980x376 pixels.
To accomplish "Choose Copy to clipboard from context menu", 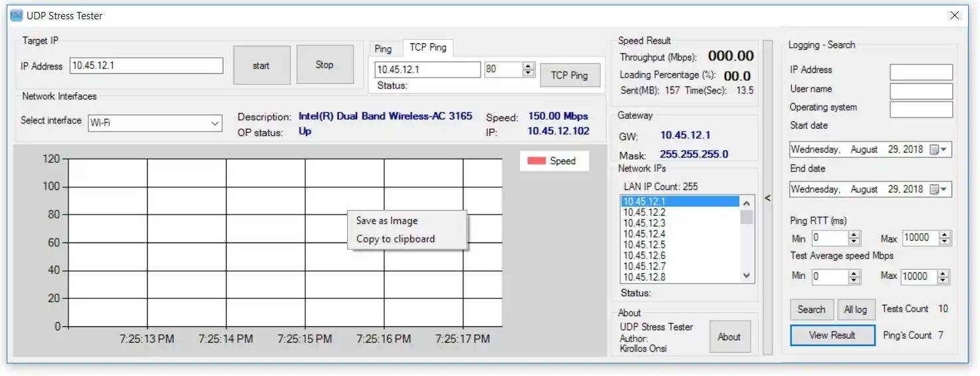I will coord(407,239).
